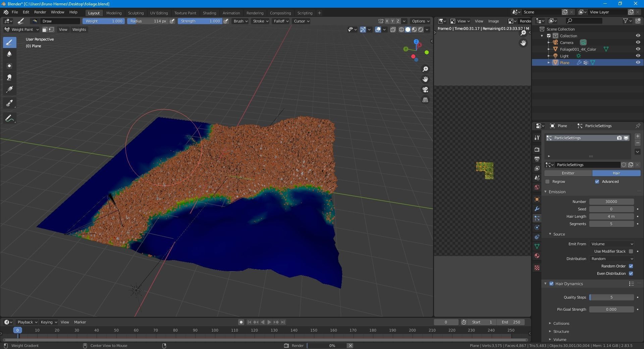644x349 pixels.
Task: Open the Weight Paint mode selector
Action: coord(21,30)
